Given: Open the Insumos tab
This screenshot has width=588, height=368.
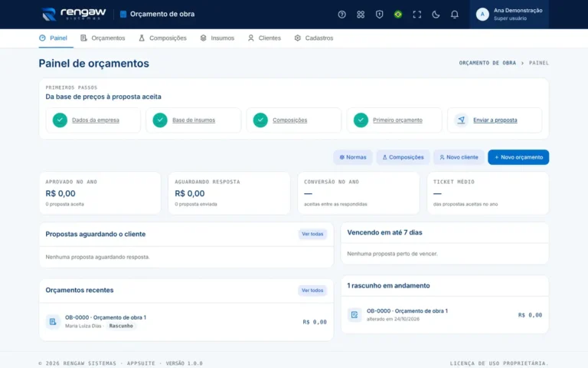Looking at the screenshot, I should [x=217, y=38].
